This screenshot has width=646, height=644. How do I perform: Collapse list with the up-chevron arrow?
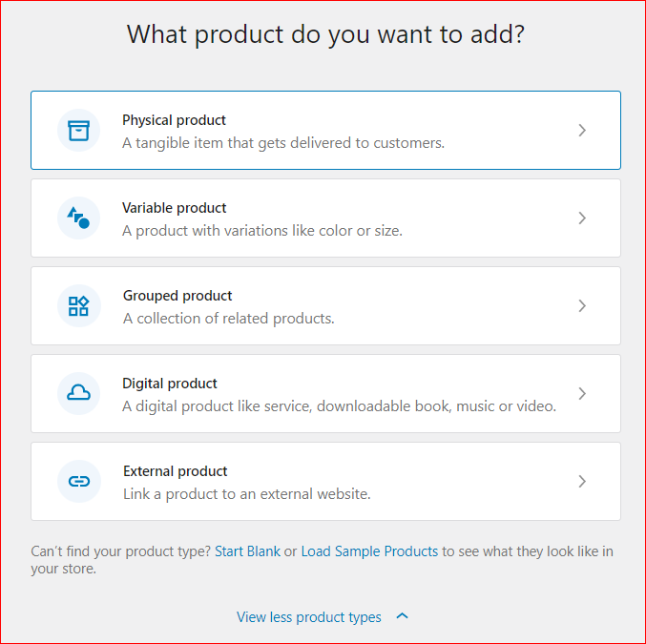click(402, 616)
